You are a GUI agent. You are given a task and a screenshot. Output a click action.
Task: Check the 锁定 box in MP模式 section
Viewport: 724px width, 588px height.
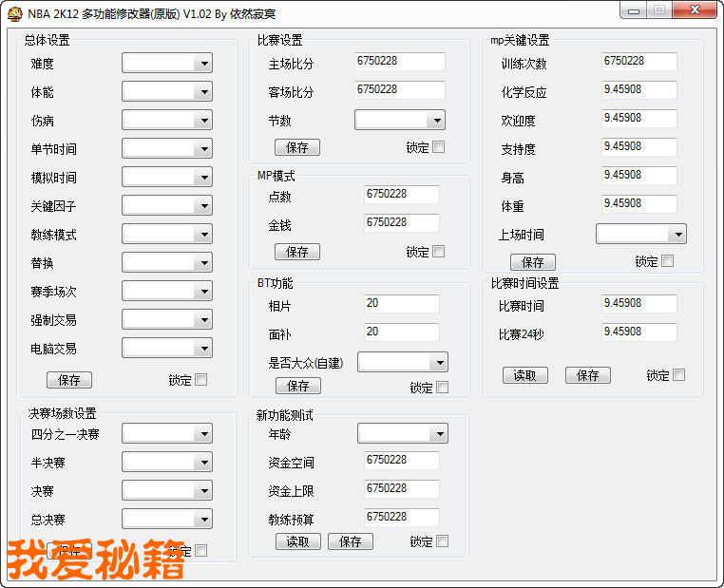click(438, 252)
